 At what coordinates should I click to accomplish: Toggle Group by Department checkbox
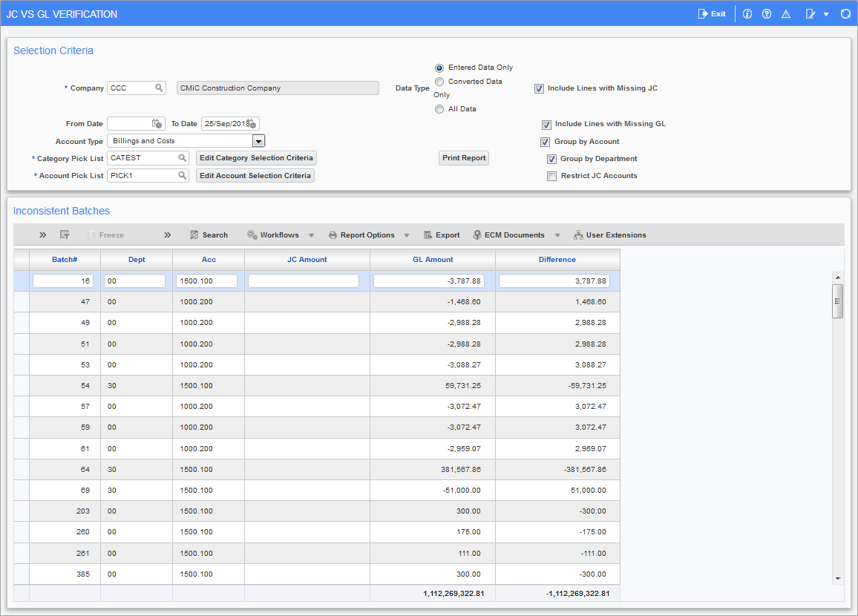551,160
